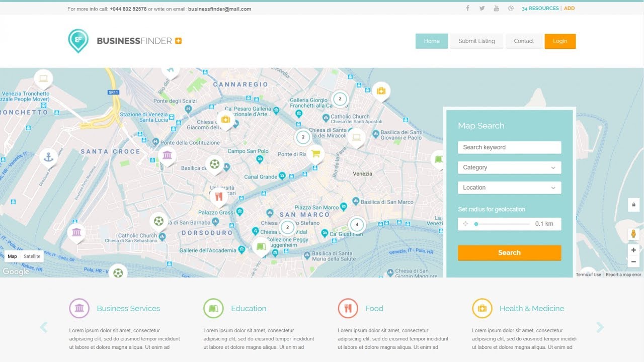The image size is (644, 362).
Task: Open the Contact menu item
Action: [524, 41]
